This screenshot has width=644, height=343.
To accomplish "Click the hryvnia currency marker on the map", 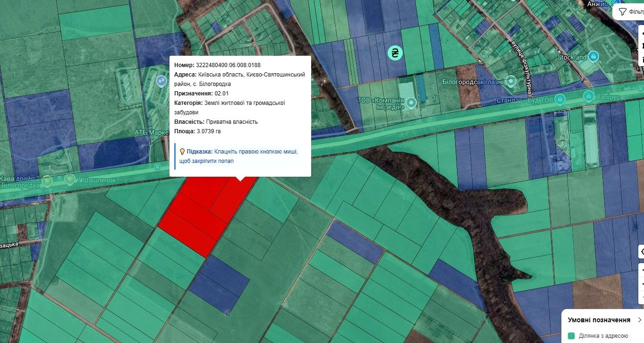I will 395,53.
